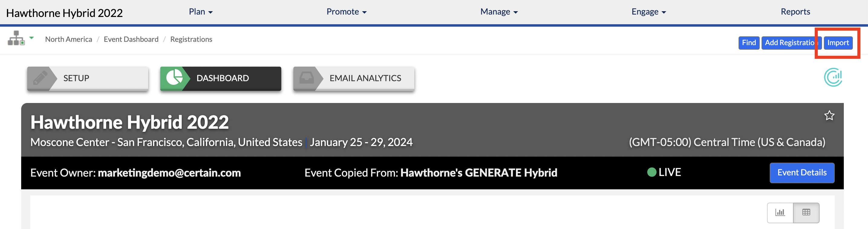
Task: Go to the Event Dashboard breadcrumb
Action: (131, 39)
